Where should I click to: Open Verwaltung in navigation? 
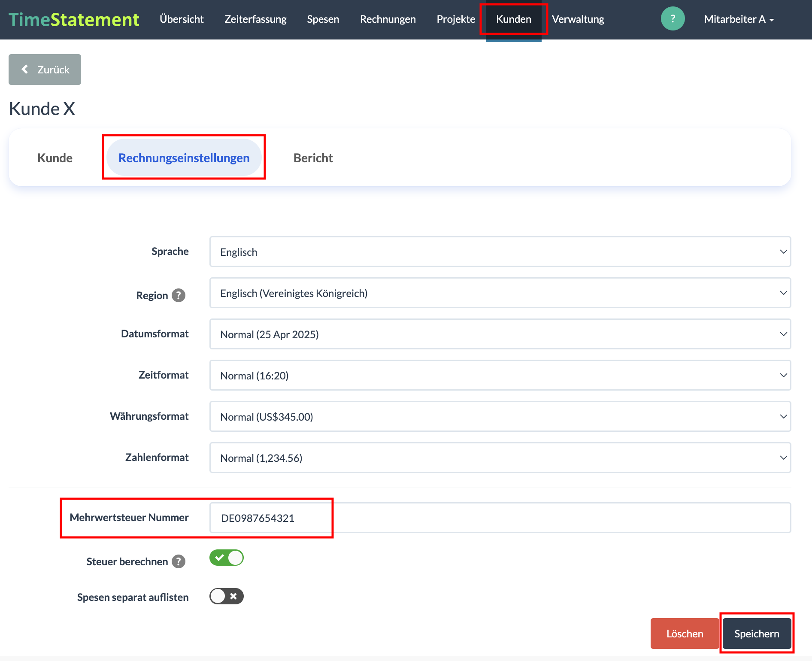pyautogui.click(x=578, y=19)
